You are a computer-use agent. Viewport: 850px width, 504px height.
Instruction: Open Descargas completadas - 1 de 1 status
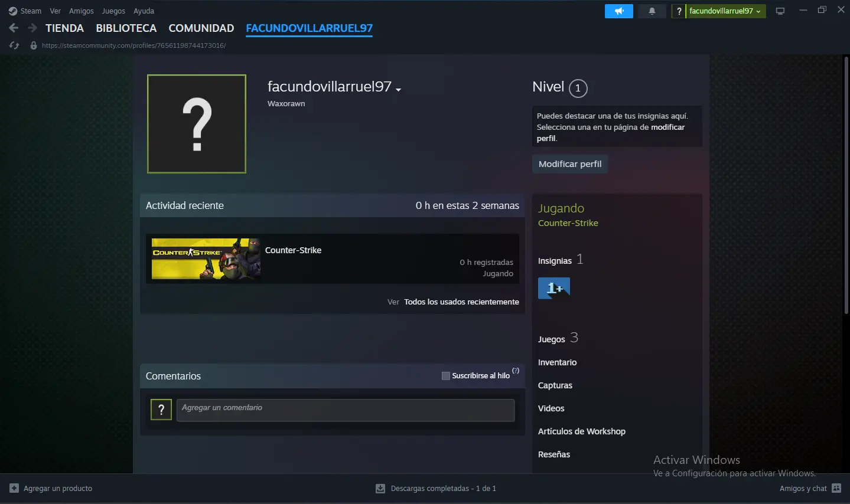click(x=444, y=488)
